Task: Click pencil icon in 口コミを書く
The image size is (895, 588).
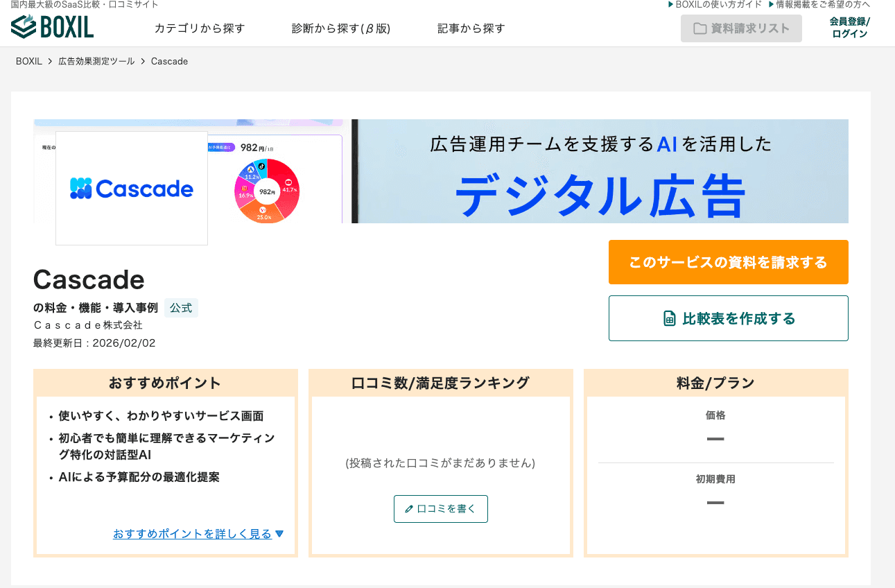Action: point(409,509)
